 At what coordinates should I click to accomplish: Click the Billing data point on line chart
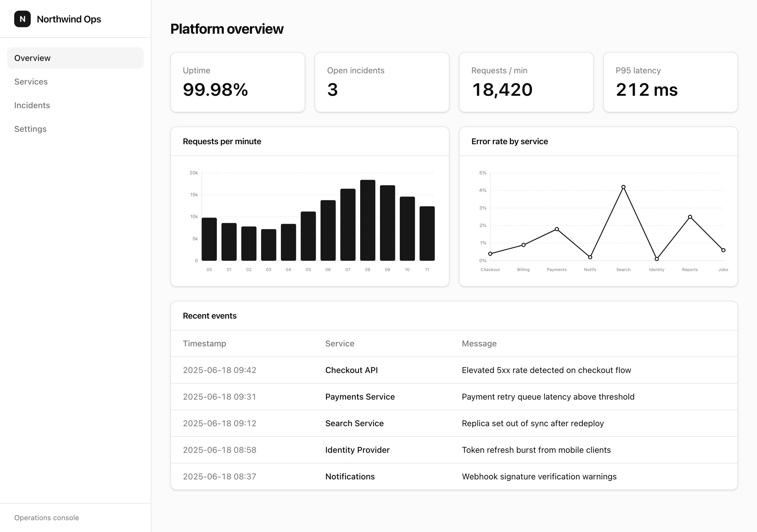point(524,245)
